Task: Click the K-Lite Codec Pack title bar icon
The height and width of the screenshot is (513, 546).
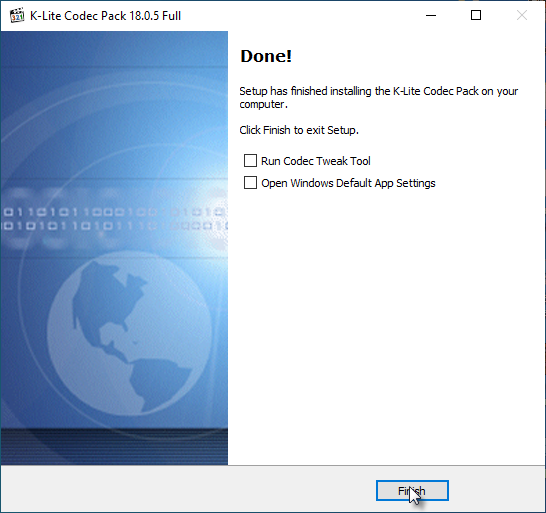Action: 16,16
